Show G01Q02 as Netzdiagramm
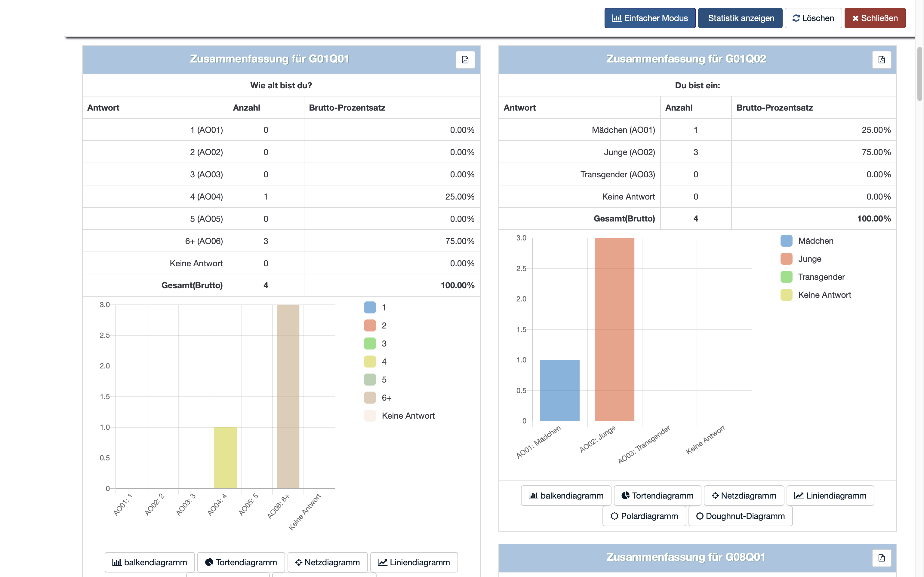This screenshot has width=924, height=577. (744, 495)
